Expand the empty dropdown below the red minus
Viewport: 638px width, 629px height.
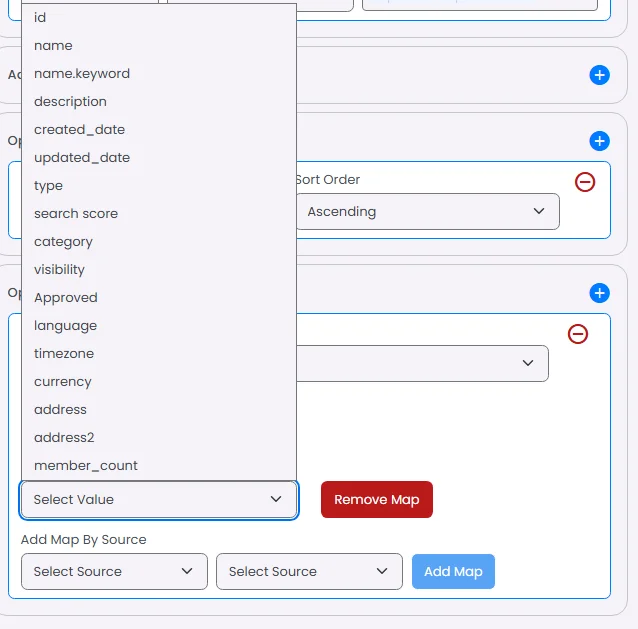(422, 363)
